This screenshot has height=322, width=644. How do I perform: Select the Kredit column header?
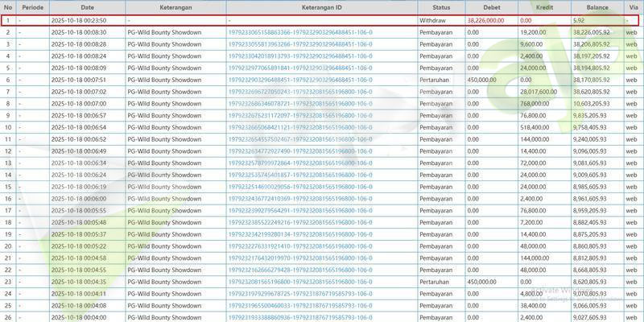544,6
